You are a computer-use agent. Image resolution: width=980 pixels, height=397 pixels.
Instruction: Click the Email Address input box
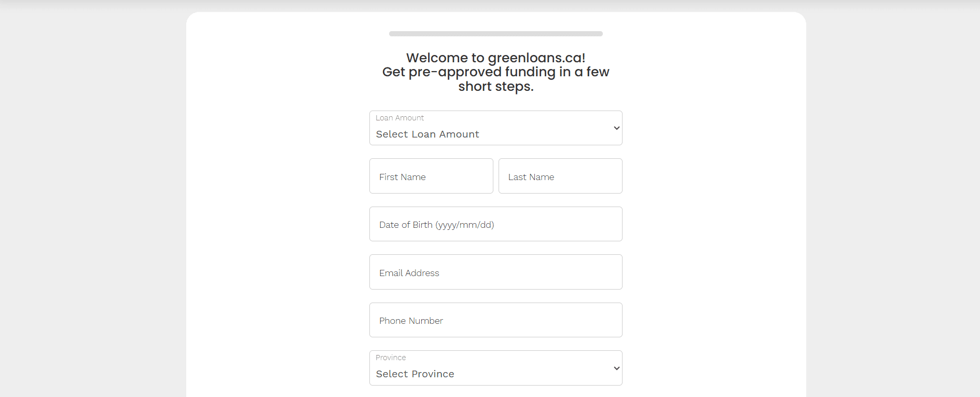pyautogui.click(x=495, y=272)
